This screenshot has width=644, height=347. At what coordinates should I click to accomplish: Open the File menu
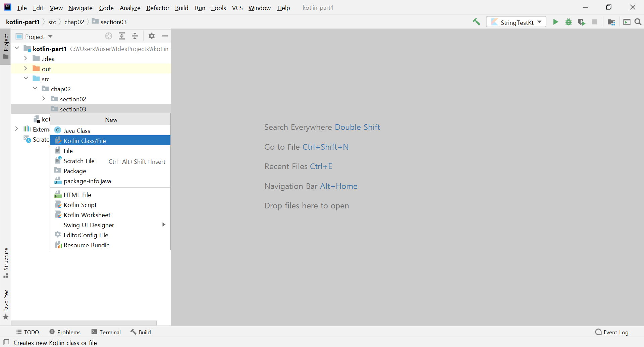coord(22,8)
